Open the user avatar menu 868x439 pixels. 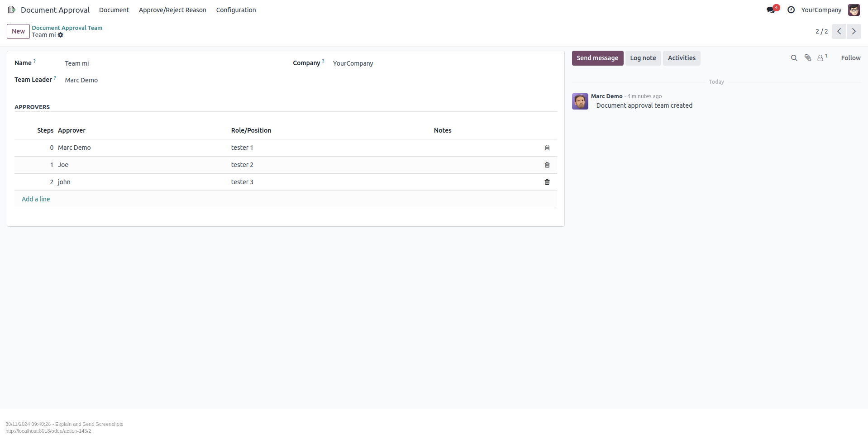click(x=854, y=10)
